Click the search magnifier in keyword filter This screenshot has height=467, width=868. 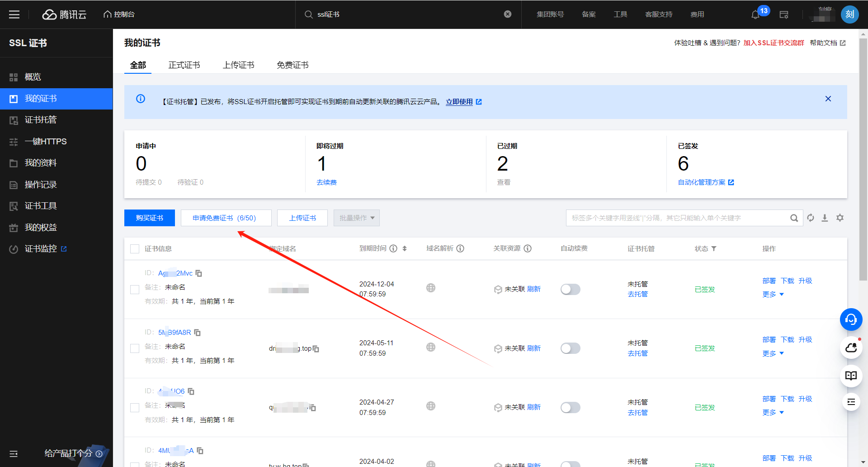(x=794, y=218)
